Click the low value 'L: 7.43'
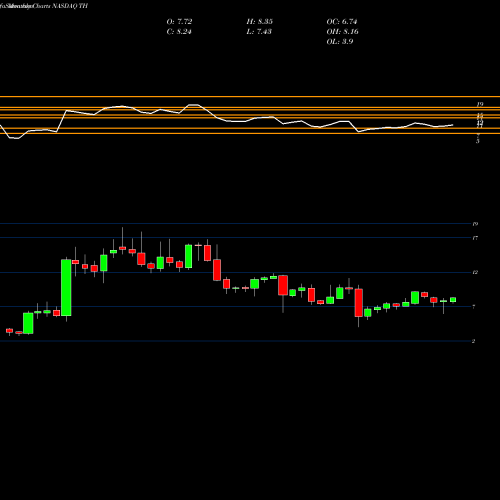Image resolution: width=500 pixels, height=500 pixels. 259,32
